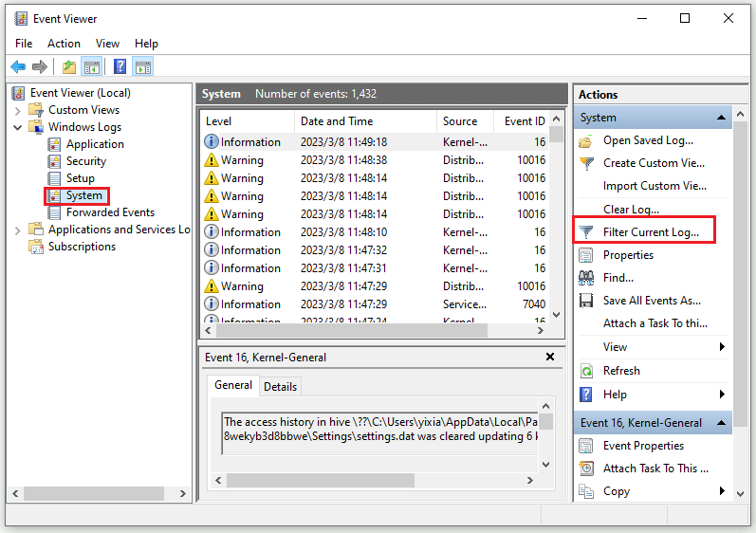Switch to the General tab
756x533 pixels.
[x=233, y=385]
